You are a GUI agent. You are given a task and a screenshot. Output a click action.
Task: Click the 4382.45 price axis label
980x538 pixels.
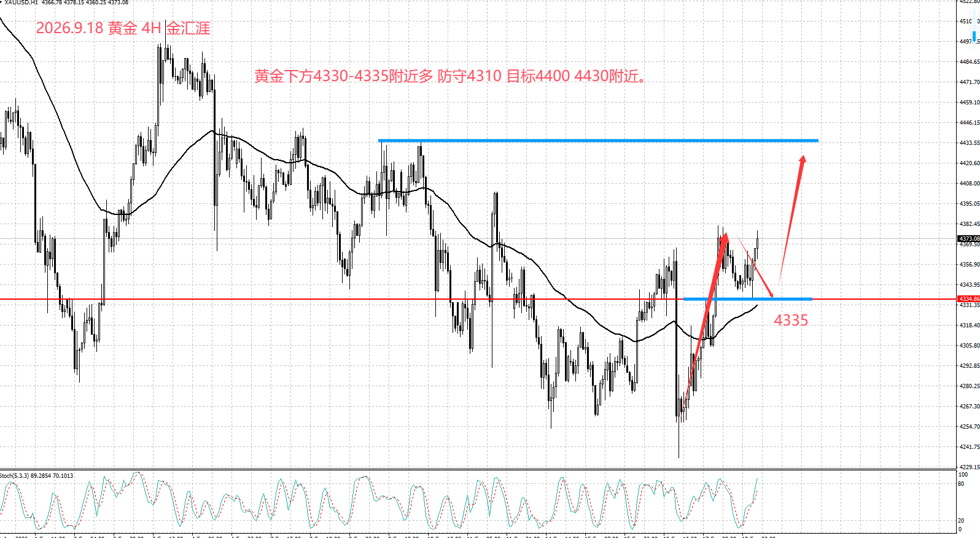[x=970, y=224]
